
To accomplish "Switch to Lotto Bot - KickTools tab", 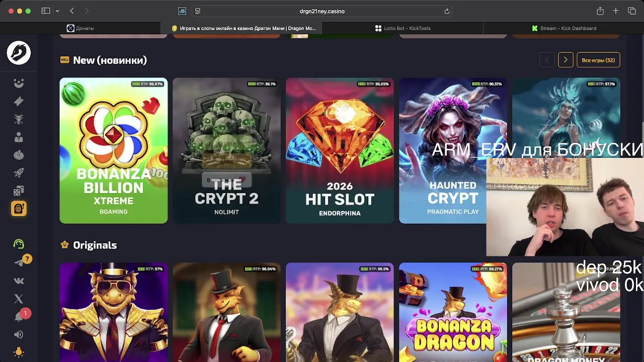I will (403, 28).
